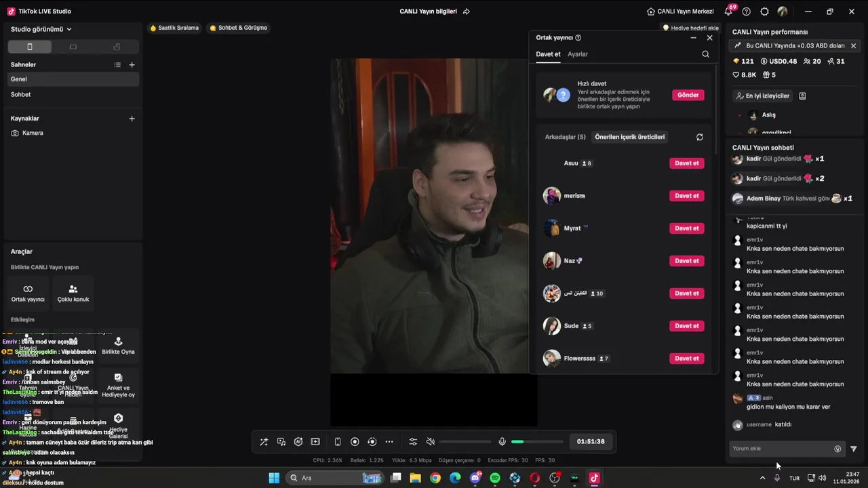Open the Studio görünümü dropdown
The image size is (868, 488).
(41, 29)
